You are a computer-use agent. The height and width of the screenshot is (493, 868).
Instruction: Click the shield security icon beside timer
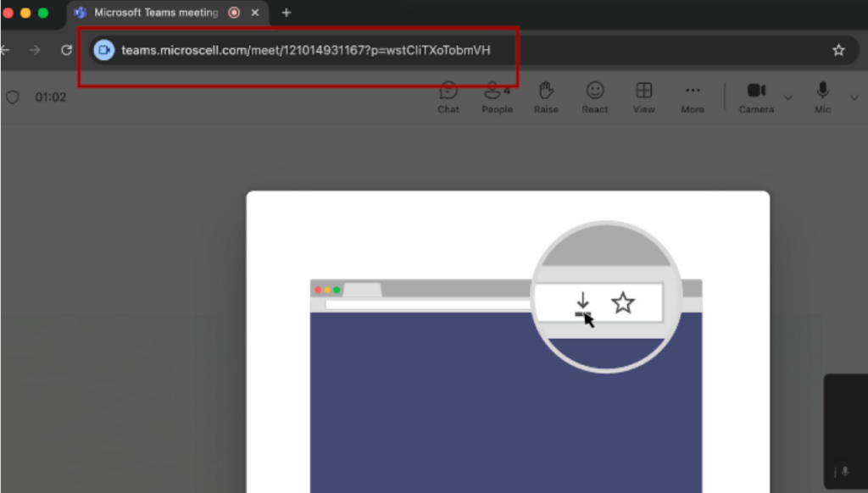pos(12,97)
